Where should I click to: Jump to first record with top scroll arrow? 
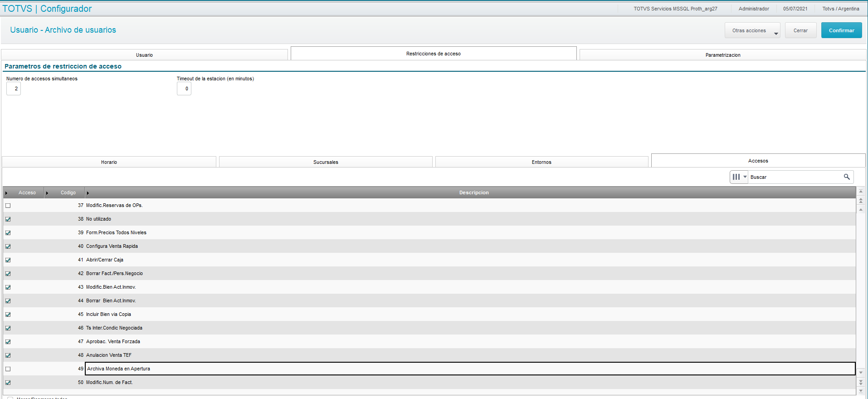pos(861,191)
